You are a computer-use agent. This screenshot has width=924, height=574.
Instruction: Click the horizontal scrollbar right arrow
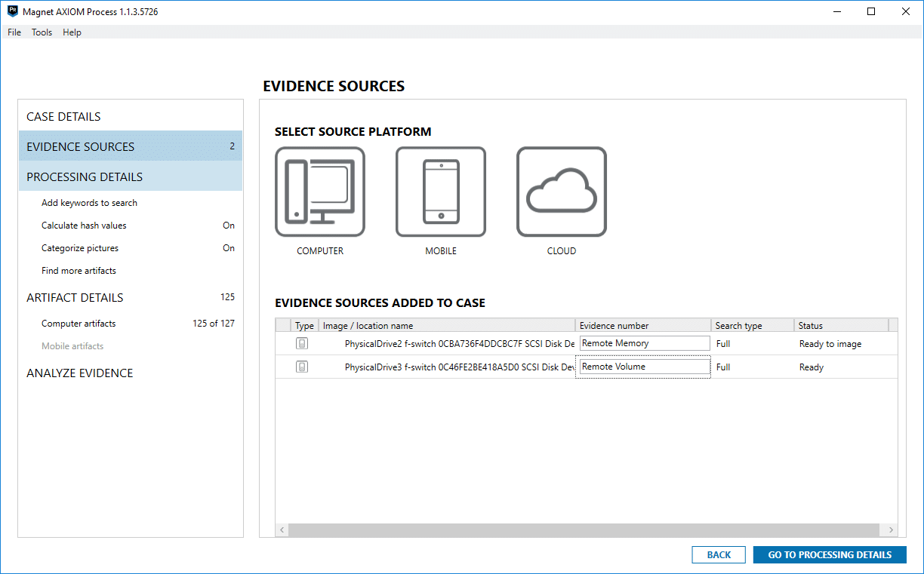coord(892,530)
